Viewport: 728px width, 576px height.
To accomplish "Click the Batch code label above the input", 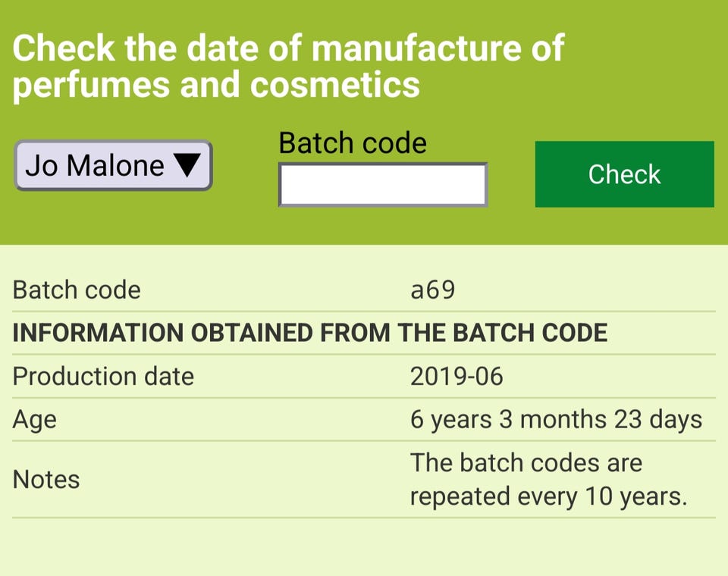I will click(x=353, y=142).
